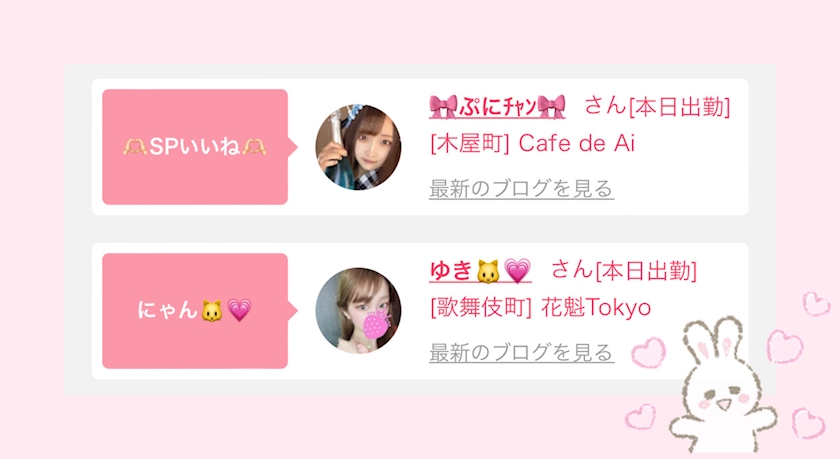Screen dimensions: 840x459
Task: Click the white rabbit illustration
Action: pyautogui.click(x=723, y=385)
